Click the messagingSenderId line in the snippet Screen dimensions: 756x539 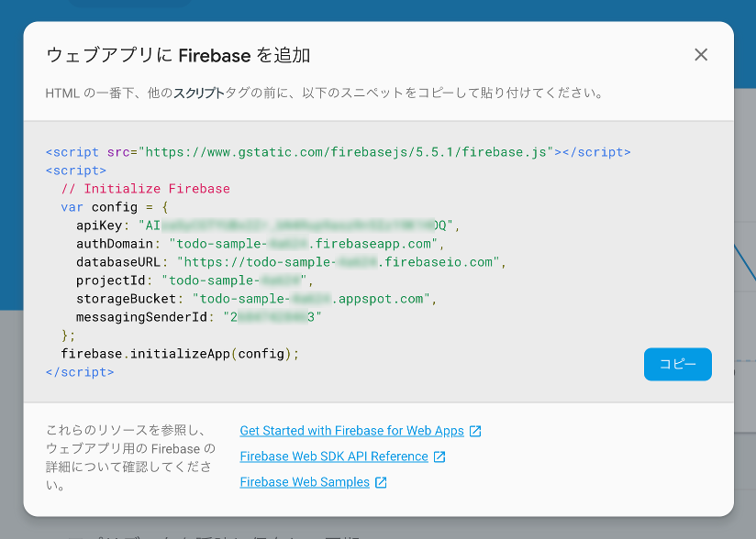pos(199,317)
